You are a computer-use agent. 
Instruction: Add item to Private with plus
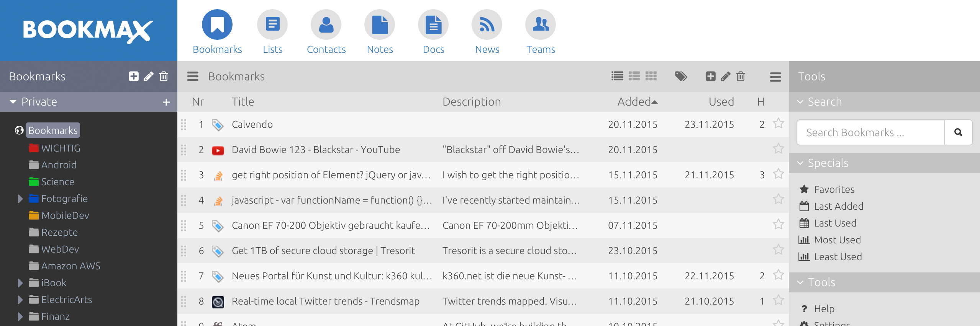click(x=166, y=102)
